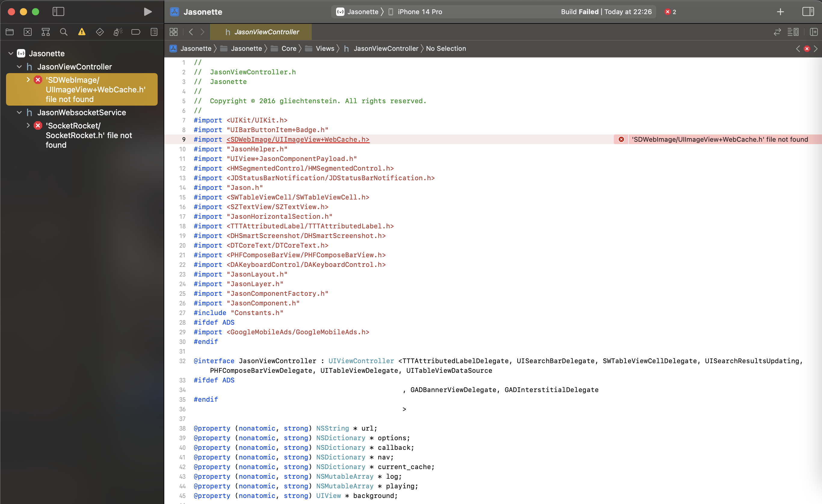Collapse the Jasonette project issues group
Viewport: 822px width, 504px height.
coord(11,53)
